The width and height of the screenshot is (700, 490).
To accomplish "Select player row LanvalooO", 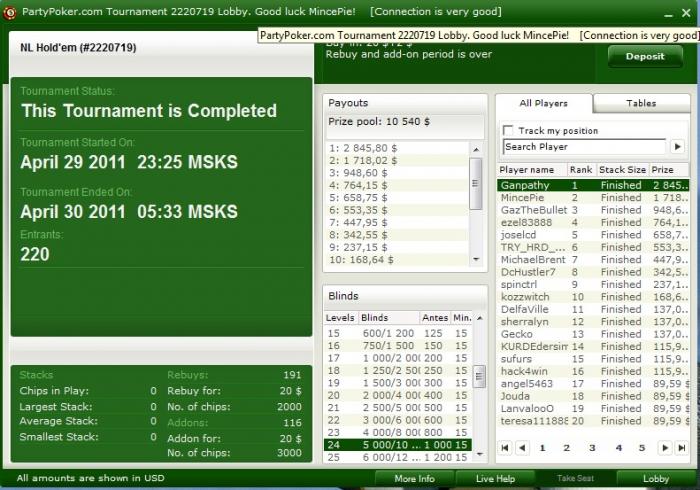I will 593,408.
